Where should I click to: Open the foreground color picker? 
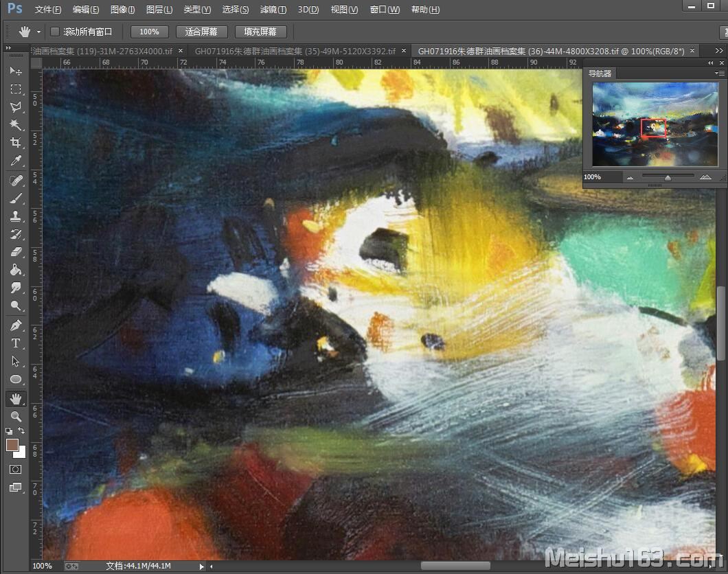(12, 445)
